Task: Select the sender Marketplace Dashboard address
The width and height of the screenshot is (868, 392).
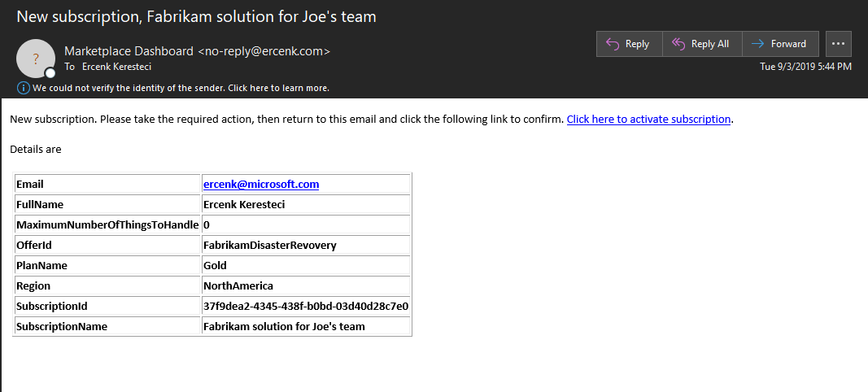Action: pyautogui.click(x=197, y=51)
